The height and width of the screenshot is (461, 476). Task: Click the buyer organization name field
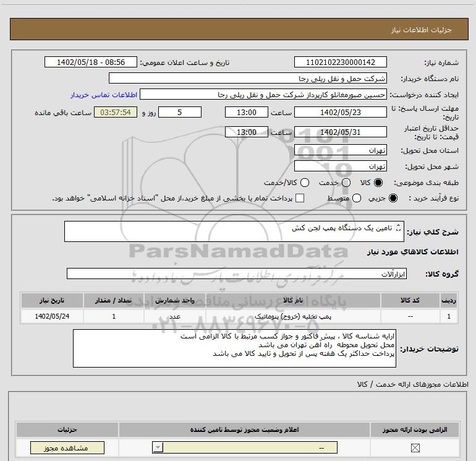tap(248, 78)
